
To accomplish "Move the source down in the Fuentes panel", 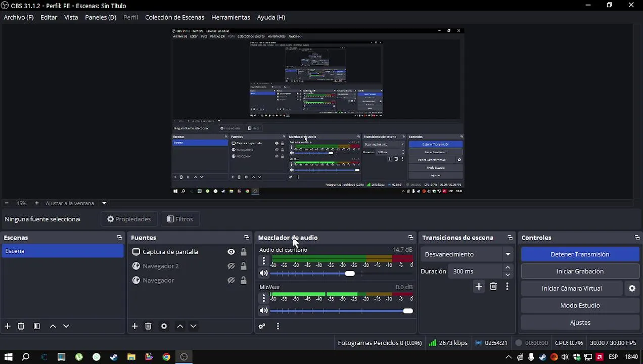I will coord(193,326).
